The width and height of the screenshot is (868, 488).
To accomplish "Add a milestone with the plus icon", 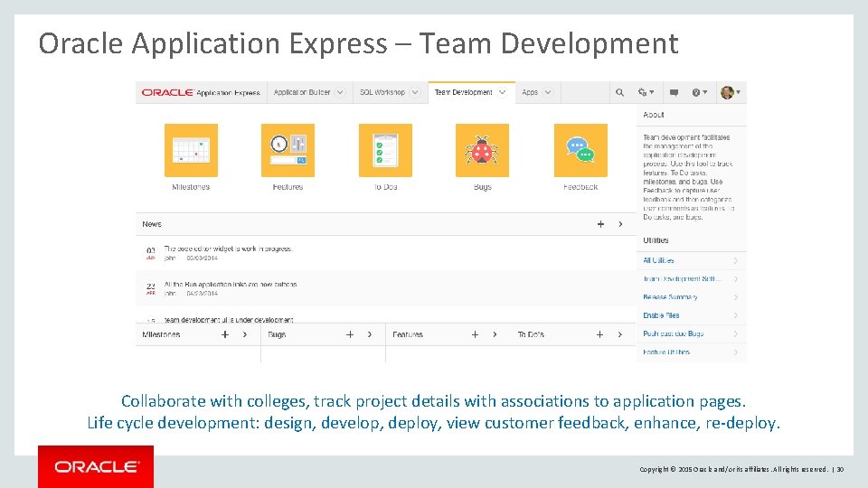I will [225, 334].
